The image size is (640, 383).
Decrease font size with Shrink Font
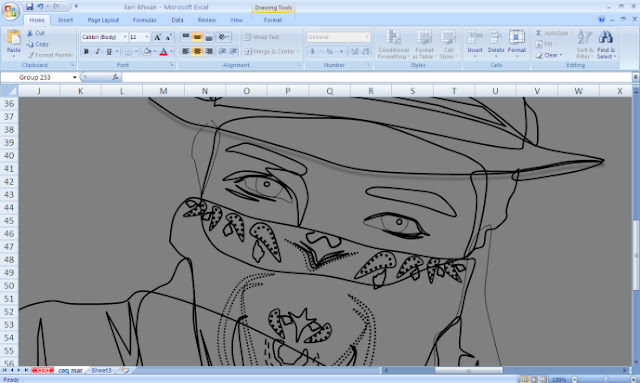point(168,38)
